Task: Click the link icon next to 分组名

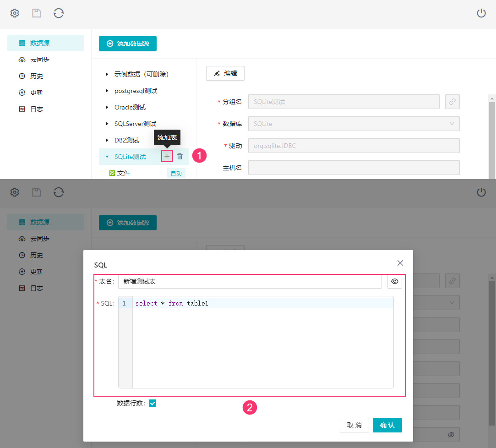Action: pos(452,102)
